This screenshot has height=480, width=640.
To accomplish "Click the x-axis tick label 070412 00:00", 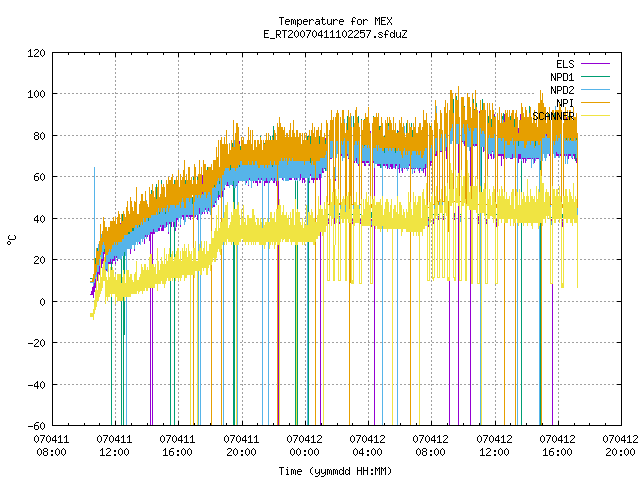I will tap(304, 446).
